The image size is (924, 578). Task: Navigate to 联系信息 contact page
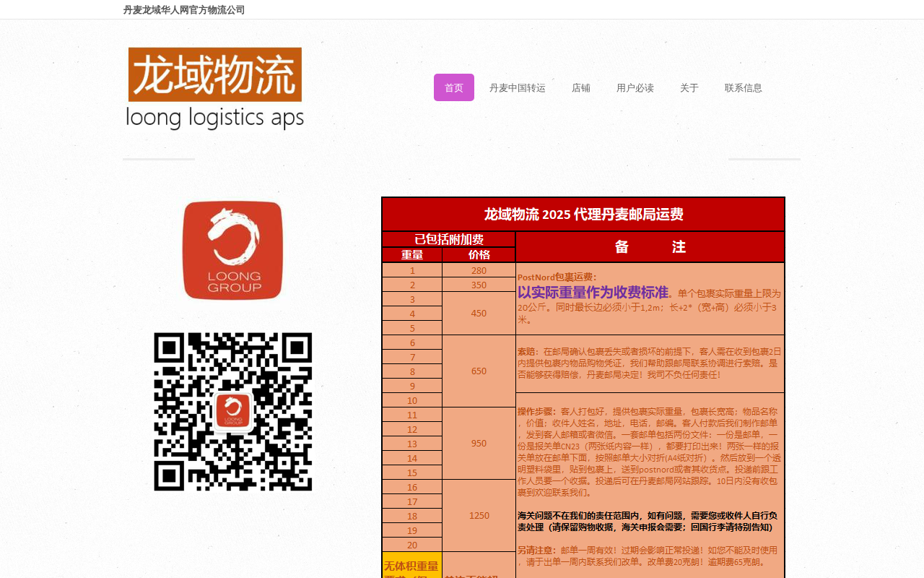pos(744,87)
